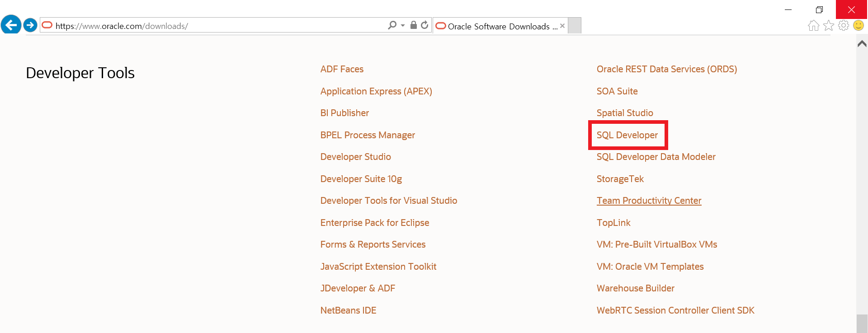Click the scrollbar up arrow
Viewport: 868px width, 333px height.
tap(862, 44)
